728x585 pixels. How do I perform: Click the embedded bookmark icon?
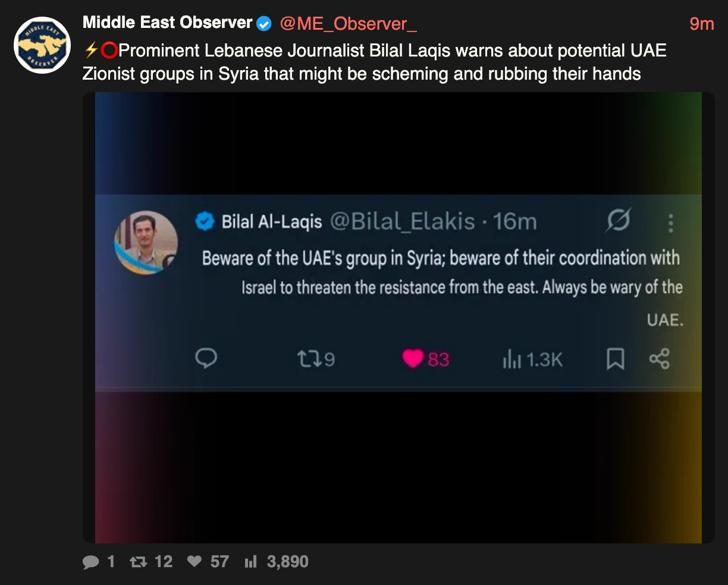click(x=615, y=359)
